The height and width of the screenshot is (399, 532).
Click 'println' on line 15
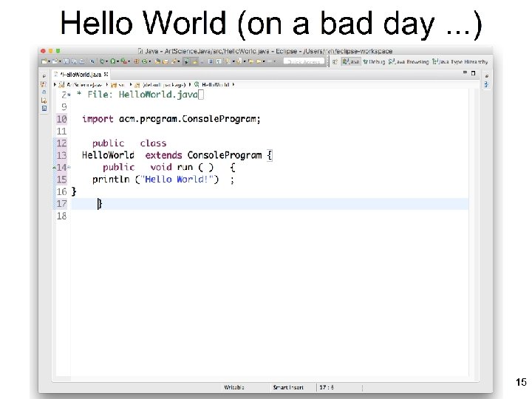[x=111, y=180]
